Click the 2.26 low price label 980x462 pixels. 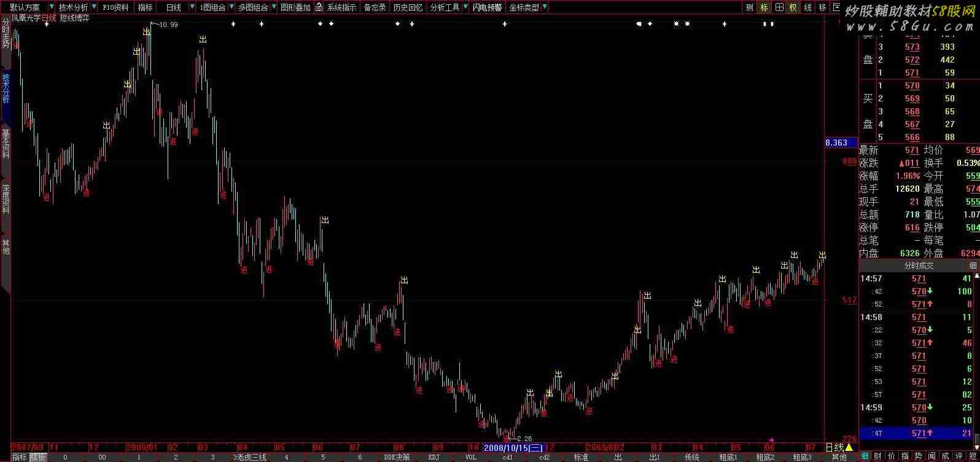pos(524,439)
